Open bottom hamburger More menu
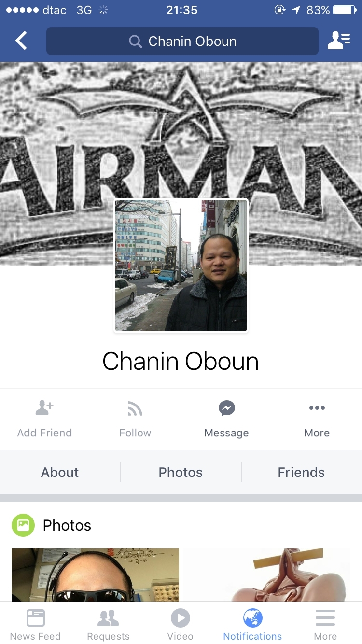362x644 pixels. (x=325, y=625)
